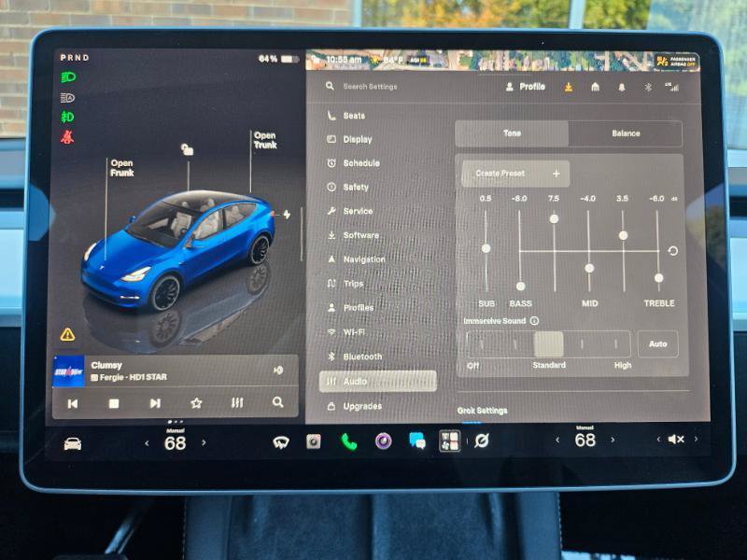
Task: Open the Service settings
Action: (350, 211)
